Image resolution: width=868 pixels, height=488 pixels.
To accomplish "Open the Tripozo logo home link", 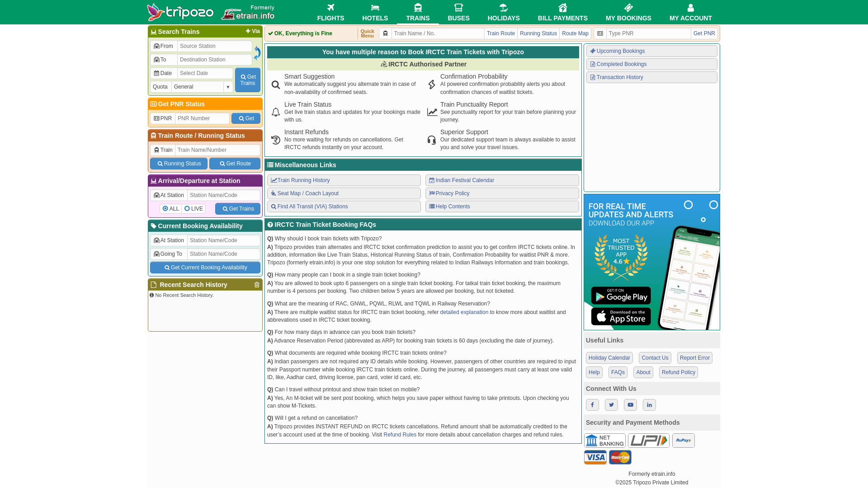I will click(180, 12).
